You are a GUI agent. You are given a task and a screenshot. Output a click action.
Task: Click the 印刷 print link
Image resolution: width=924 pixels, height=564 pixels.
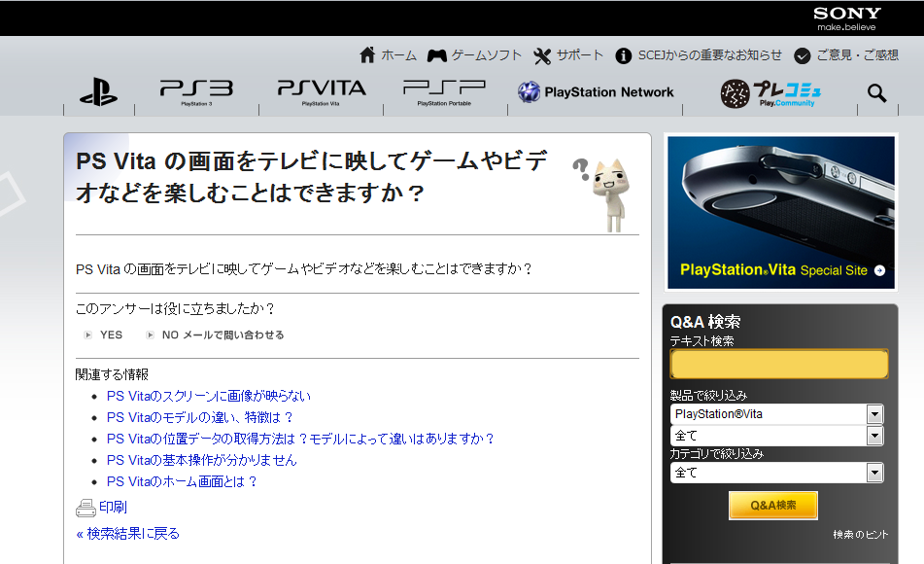[113, 508]
